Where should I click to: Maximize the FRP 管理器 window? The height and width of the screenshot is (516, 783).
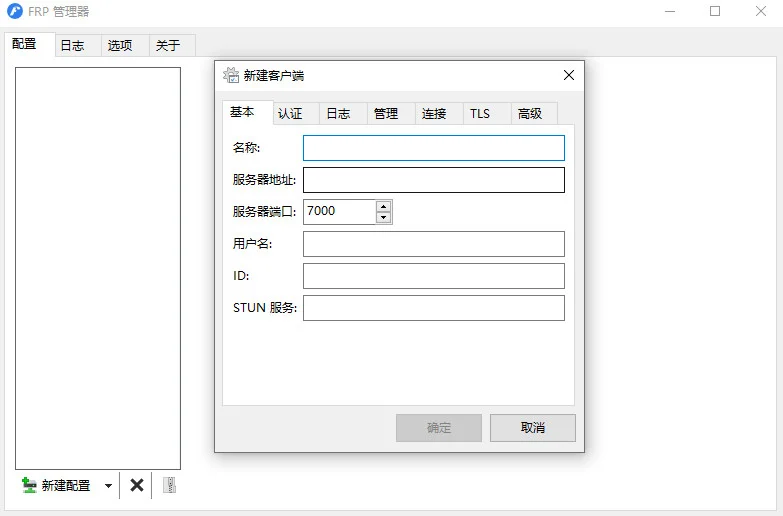pyautogui.click(x=715, y=11)
